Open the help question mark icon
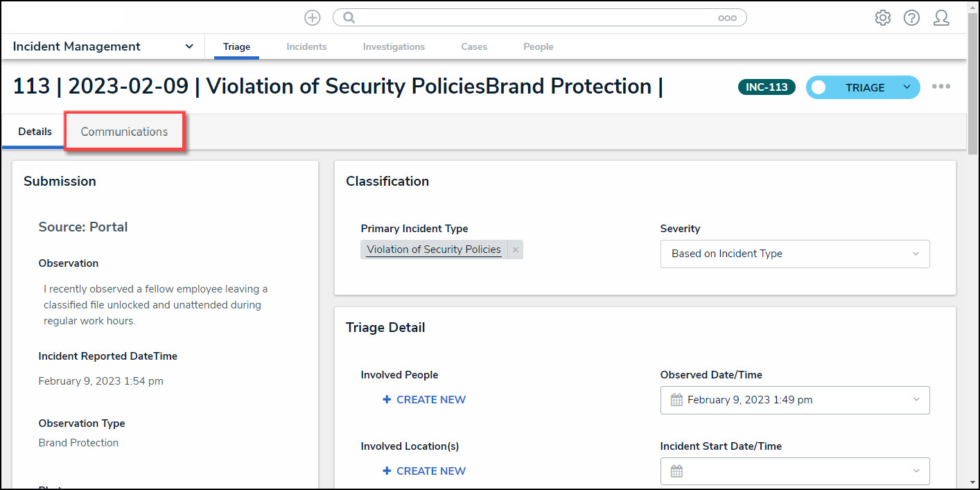This screenshot has width=980, height=490. tap(911, 18)
